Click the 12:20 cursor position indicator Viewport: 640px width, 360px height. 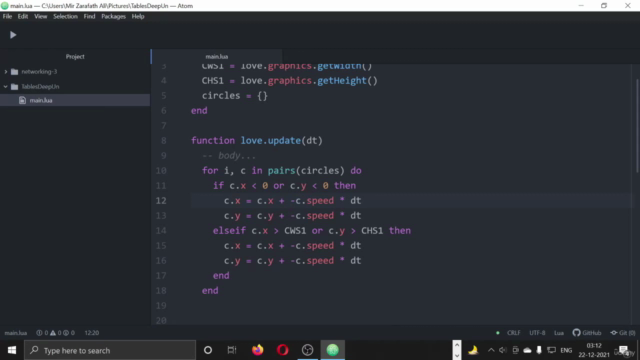click(x=92, y=333)
